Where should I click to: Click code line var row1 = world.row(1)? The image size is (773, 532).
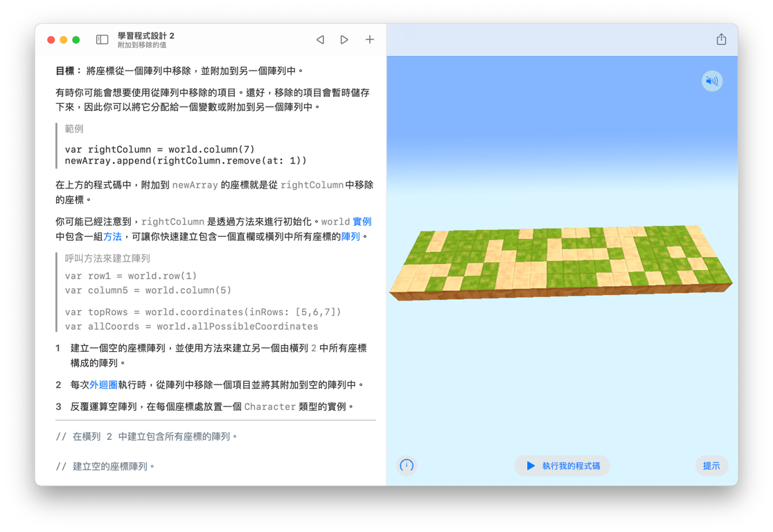point(131,276)
